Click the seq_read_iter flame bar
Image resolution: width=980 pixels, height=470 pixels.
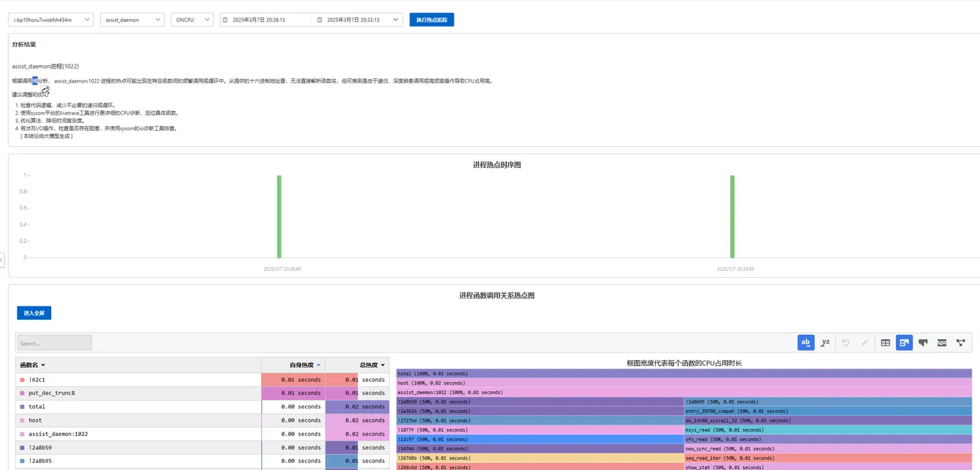(x=828, y=458)
